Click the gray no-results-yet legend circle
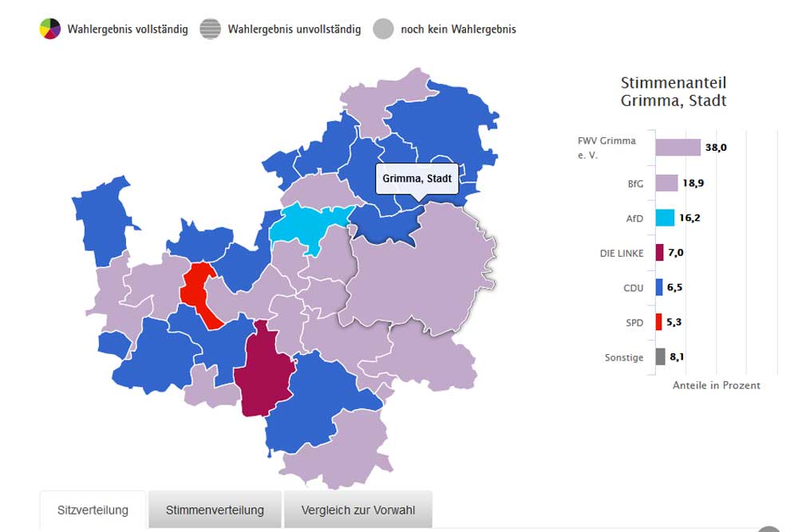Screen dimensions: 798x532 pos(384,29)
